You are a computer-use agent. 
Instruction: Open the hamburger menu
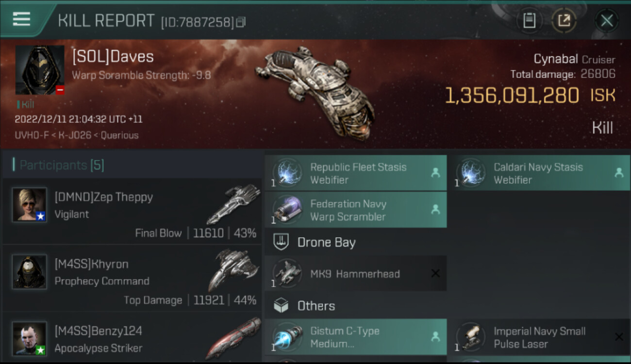click(x=22, y=19)
